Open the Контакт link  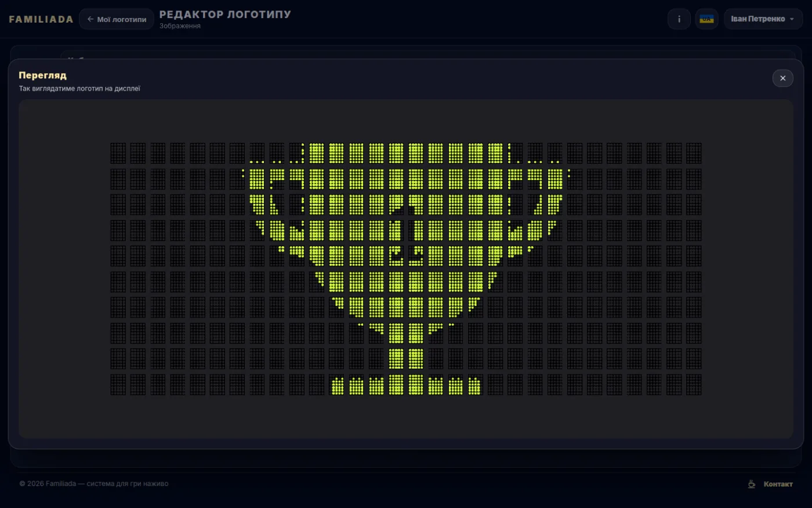point(778,484)
